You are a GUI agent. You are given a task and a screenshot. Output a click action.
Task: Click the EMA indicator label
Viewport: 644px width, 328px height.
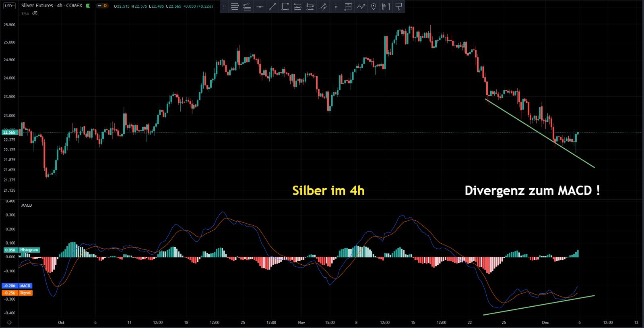point(25,13)
